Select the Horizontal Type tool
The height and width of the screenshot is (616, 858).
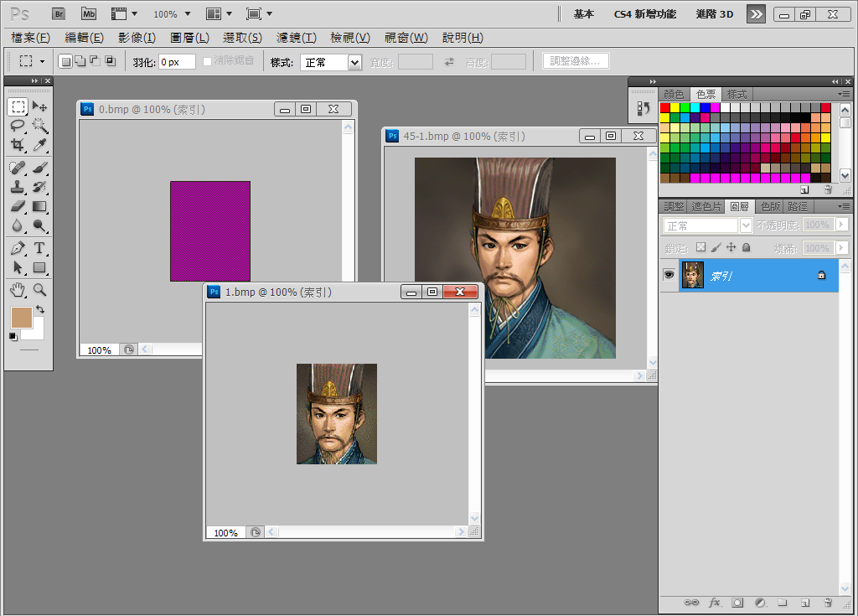(x=39, y=248)
